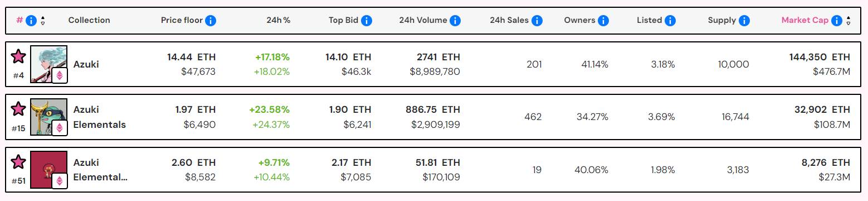
Task: Click the Collection column header
Action: pos(89,20)
